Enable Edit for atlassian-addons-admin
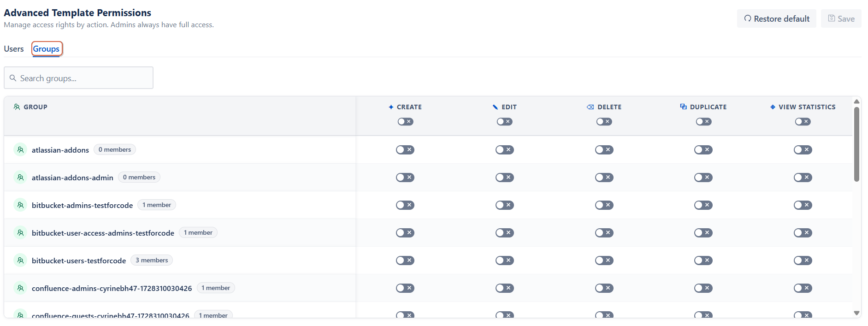The width and height of the screenshot is (868, 326). coord(505,178)
